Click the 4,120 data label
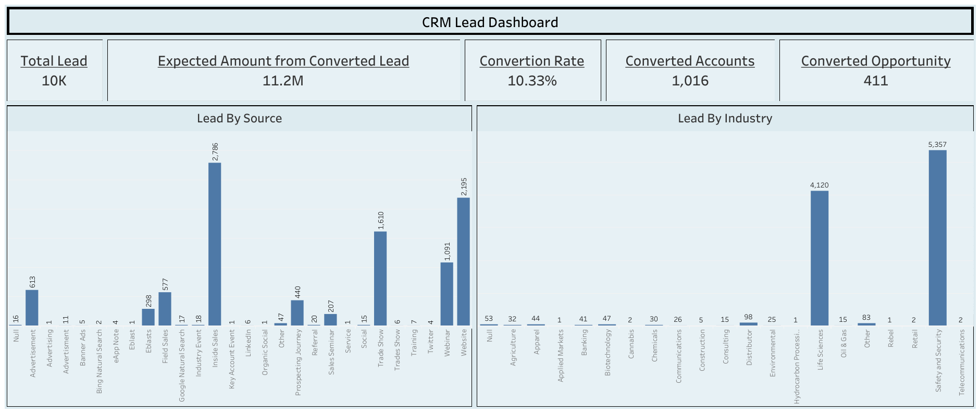Image resolution: width=980 pixels, height=413 pixels. (820, 185)
